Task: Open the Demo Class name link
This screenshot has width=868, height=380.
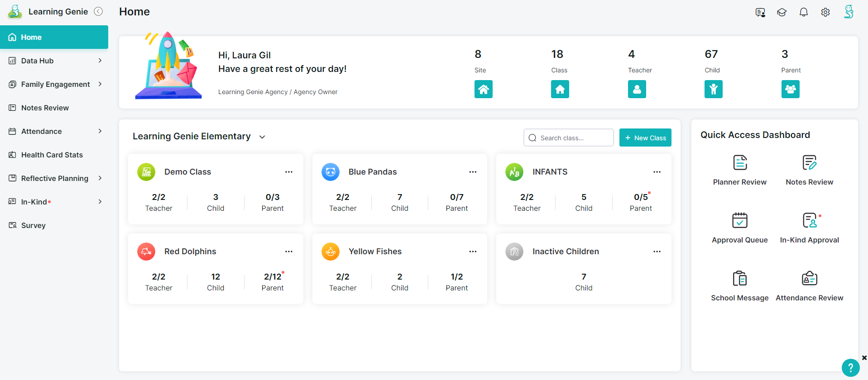Action: pos(188,172)
